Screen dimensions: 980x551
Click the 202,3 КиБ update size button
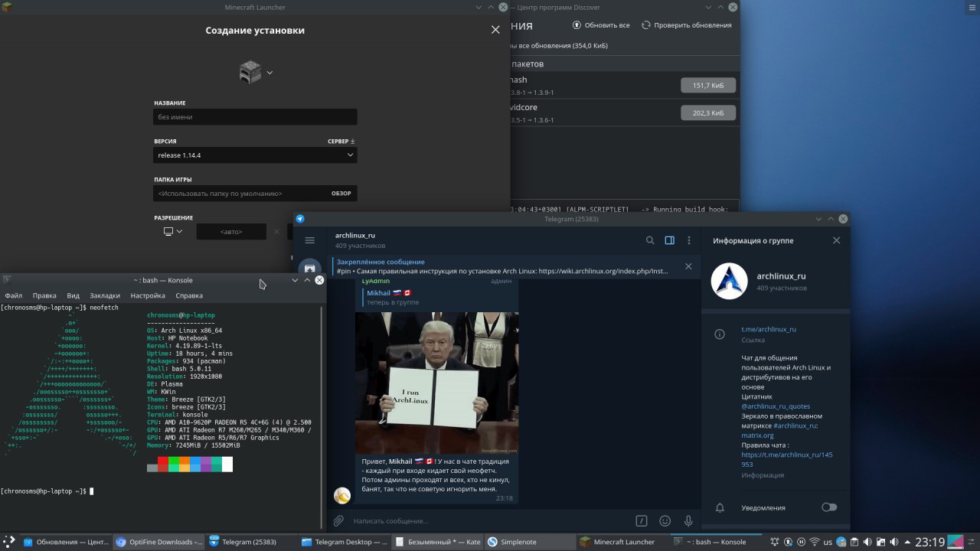pos(708,113)
